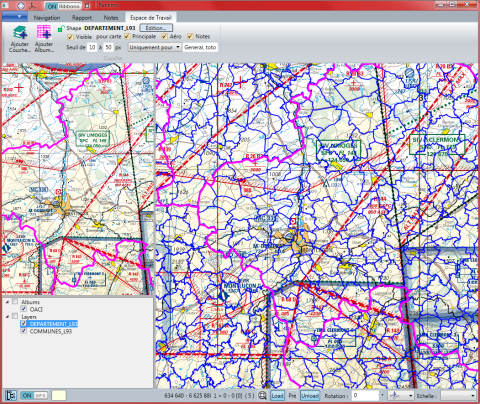Click the green padlock icon beside Shape
Image resolution: width=480 pixels, height=404 pixels.
pyautogui.click(x=61, y=29)
